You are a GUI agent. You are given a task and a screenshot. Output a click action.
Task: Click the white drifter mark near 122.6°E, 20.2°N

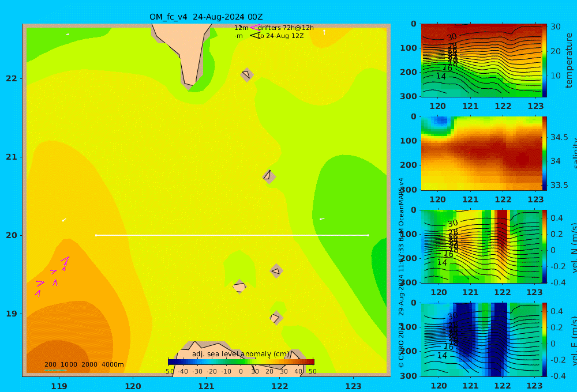(x=321, y=219)
